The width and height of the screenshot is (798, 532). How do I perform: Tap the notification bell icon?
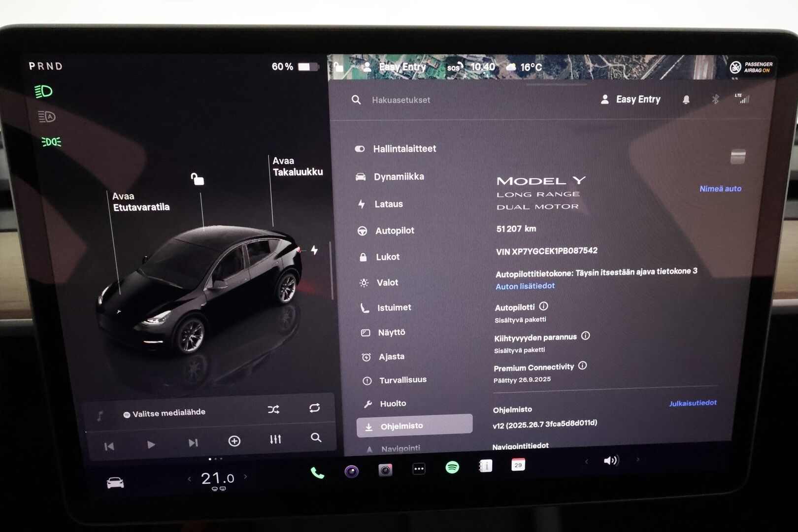point(686,100)
